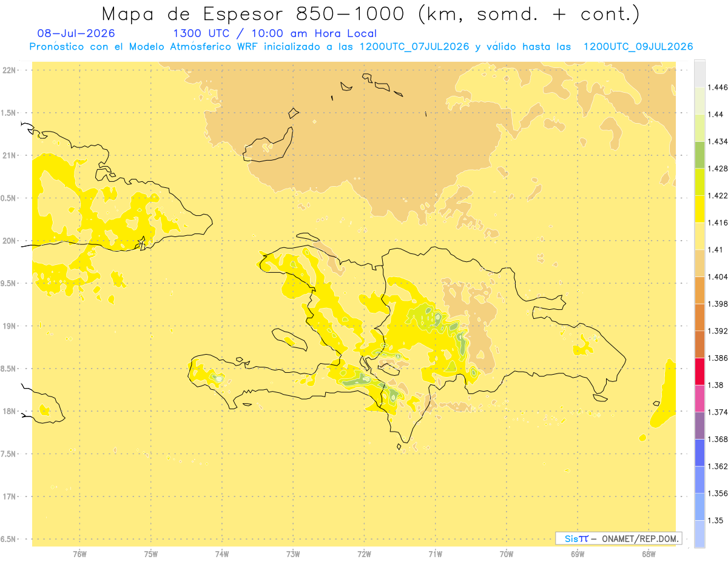Click the color bar value label '1.416'
This screenshot has width=728, height=562.
(717, 222)
